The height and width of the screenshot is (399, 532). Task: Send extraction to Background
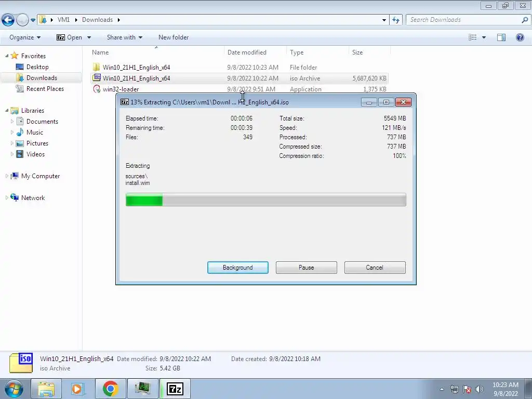pyautogui.click(x=238, y=268)
